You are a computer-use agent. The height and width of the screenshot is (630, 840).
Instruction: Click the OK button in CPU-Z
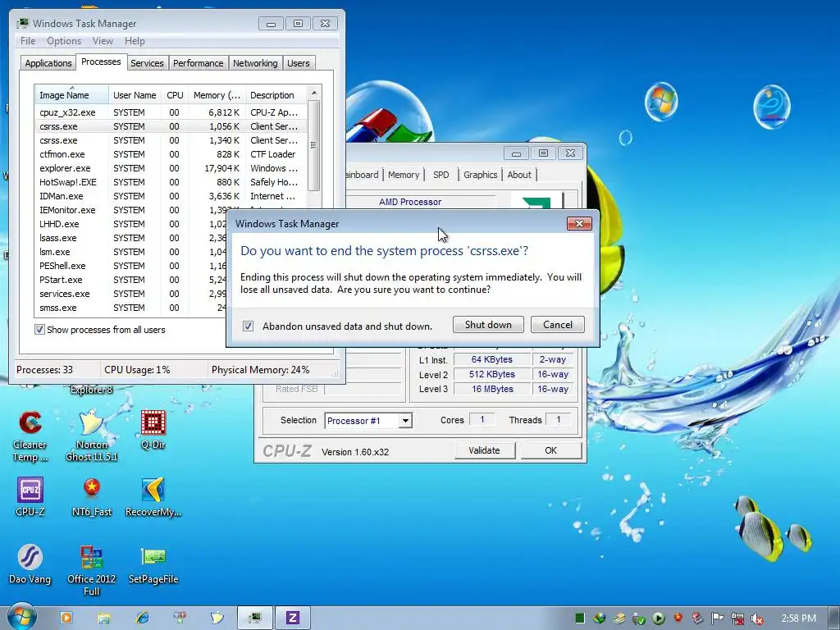pyautogui.click(x=550, y=450)
